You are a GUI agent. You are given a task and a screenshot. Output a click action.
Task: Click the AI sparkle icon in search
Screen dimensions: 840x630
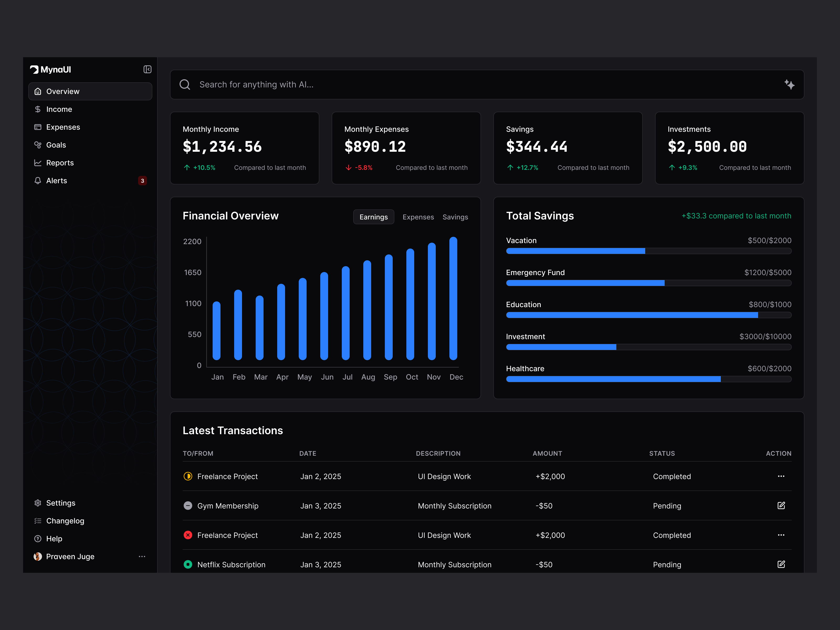pyautogui.click(x=789, y=84)
